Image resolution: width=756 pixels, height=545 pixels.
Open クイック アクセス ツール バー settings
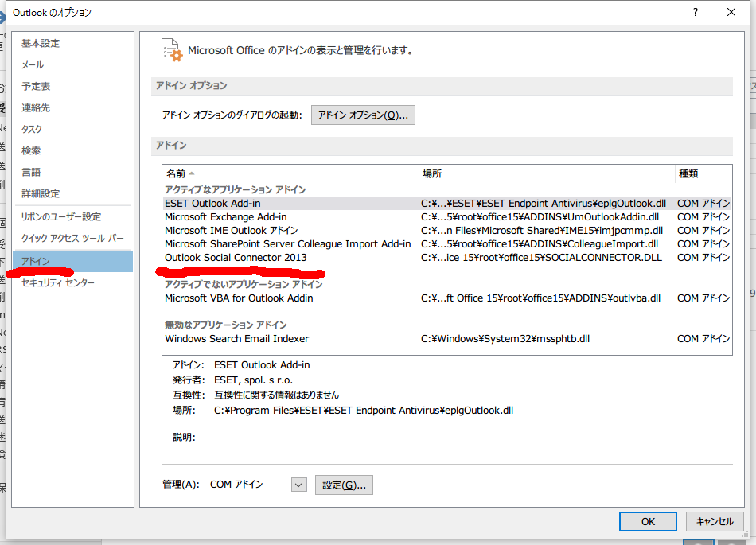tap(72, 238)
